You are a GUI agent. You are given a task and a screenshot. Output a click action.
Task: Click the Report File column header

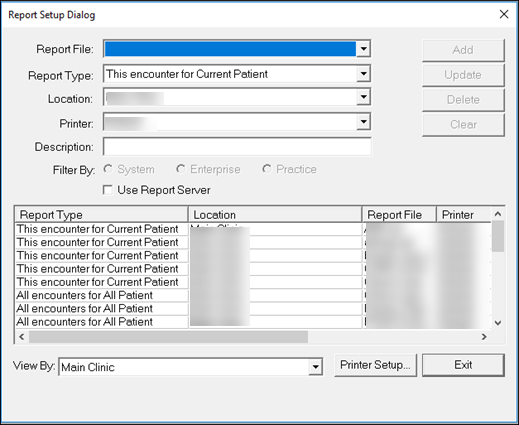pyautogui.click(x=399, y=214)
